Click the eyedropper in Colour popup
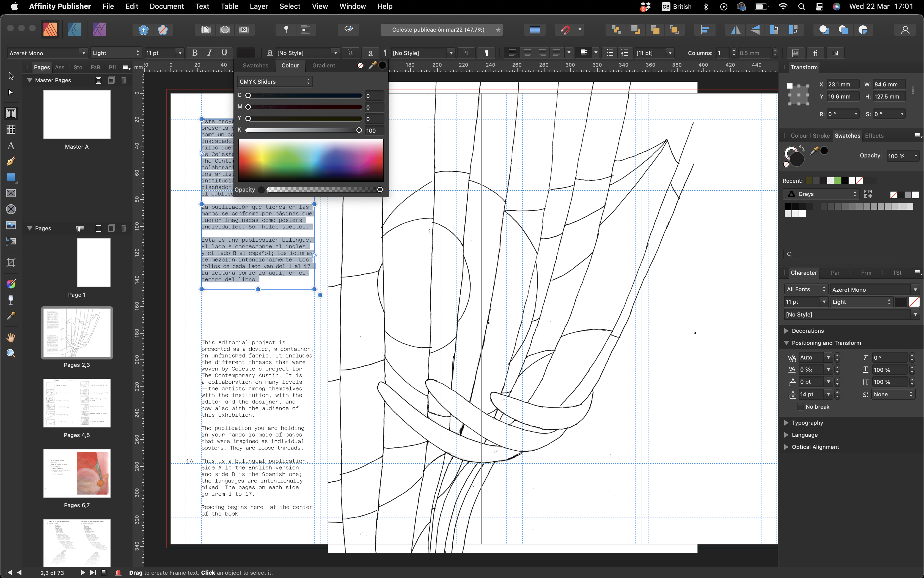This screenshot has width=924, height=578. [x=372, y=66]
